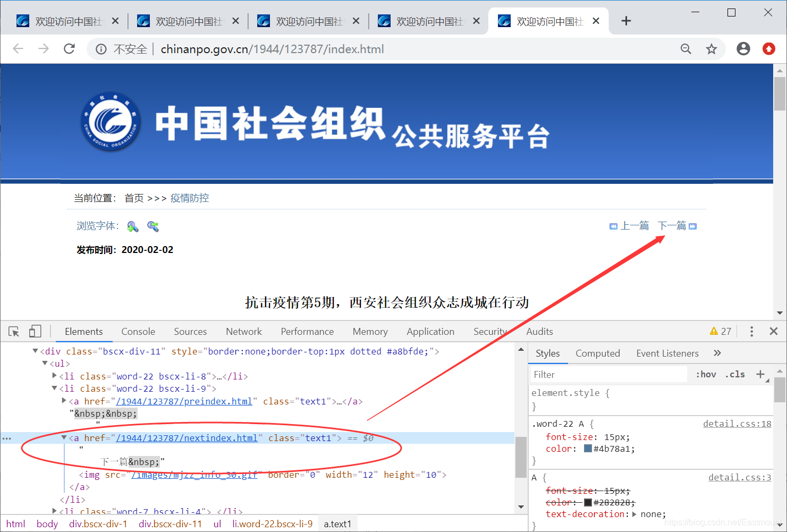Open the Memory tab in DevTools
This screenshot has width=787, height=532.
click(370, 332)
